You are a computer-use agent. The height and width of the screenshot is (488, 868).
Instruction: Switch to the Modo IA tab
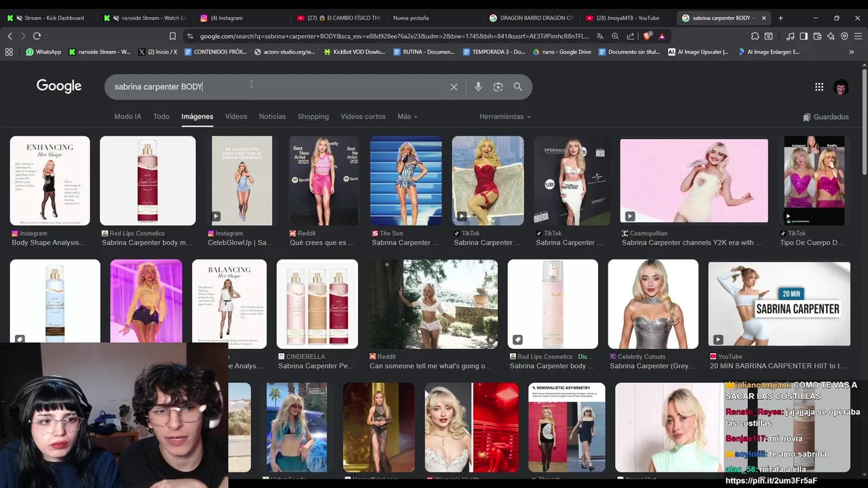127,117
